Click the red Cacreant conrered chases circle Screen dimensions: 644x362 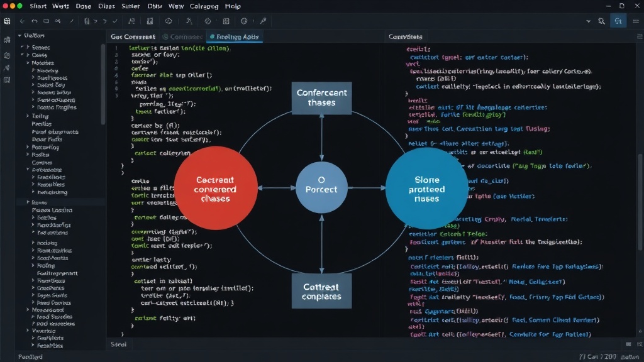click(x=216, y=189)
